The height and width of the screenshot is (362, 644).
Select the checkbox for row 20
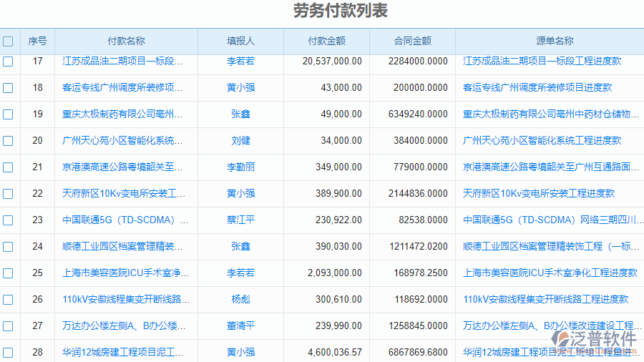[8, 141]
